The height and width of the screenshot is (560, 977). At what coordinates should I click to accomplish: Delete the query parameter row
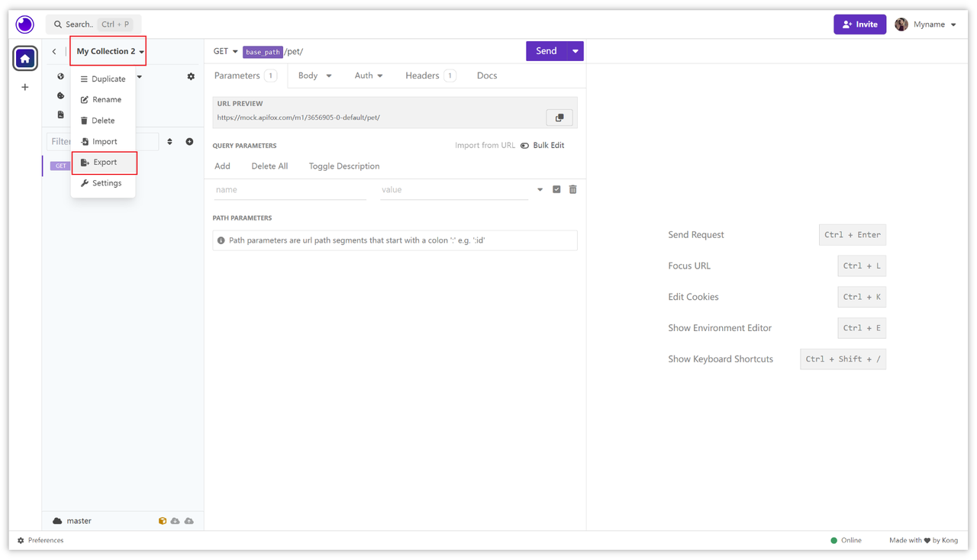[573, 189]
